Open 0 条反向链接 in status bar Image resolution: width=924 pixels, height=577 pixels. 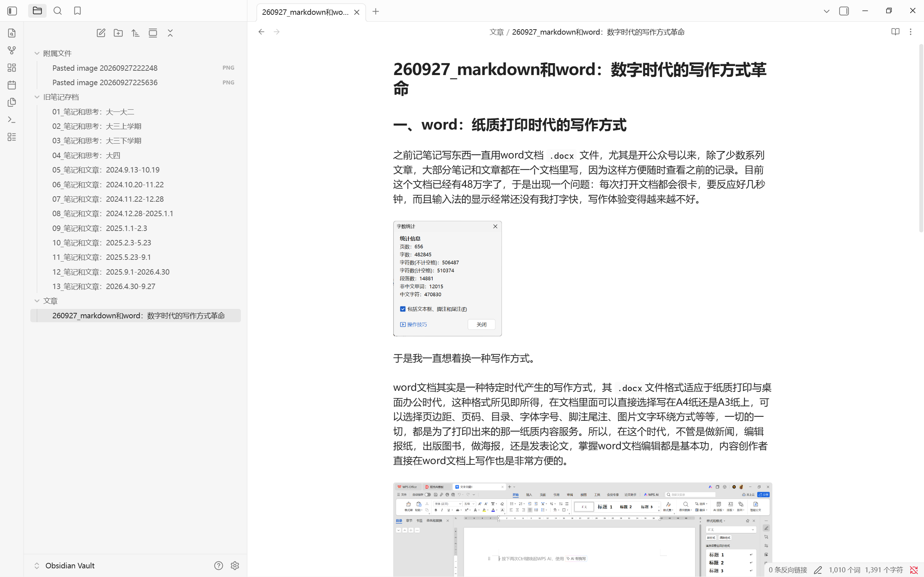pos(788,570)
